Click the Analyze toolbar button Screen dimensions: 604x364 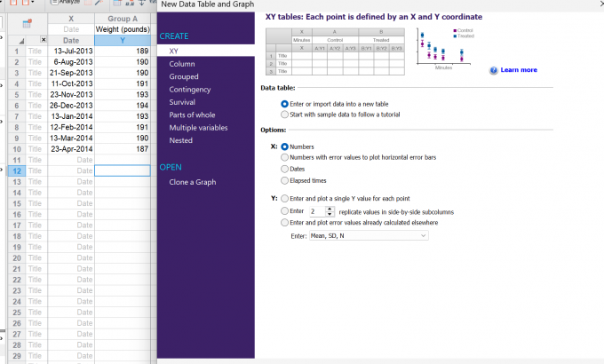coord(65,3)
